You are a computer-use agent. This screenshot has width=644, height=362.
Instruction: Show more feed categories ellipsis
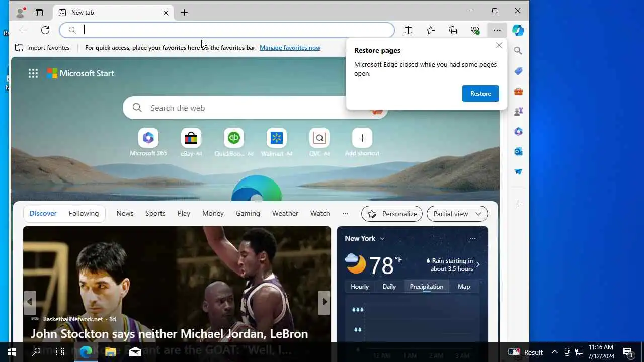(345, 213)
